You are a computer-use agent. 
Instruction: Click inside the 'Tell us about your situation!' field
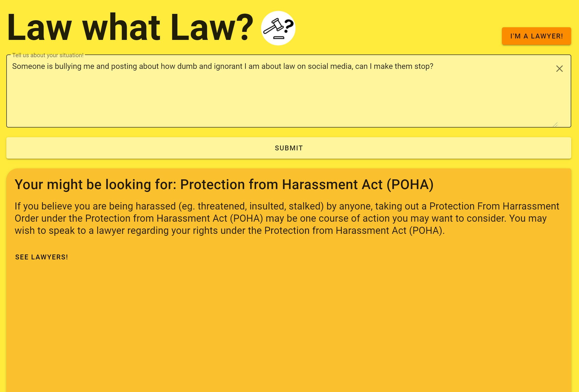click(274, 95)
